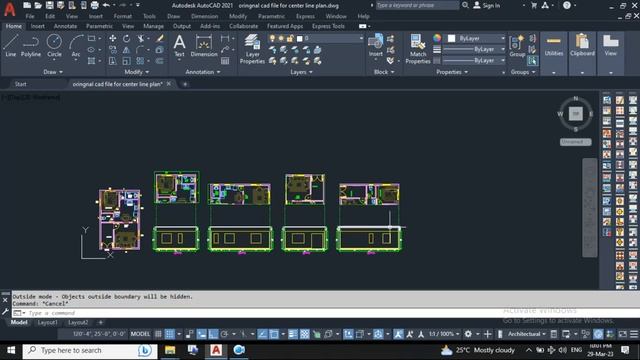Open the Express menu
The image size is (640, 360).
(x=305, y=16)
